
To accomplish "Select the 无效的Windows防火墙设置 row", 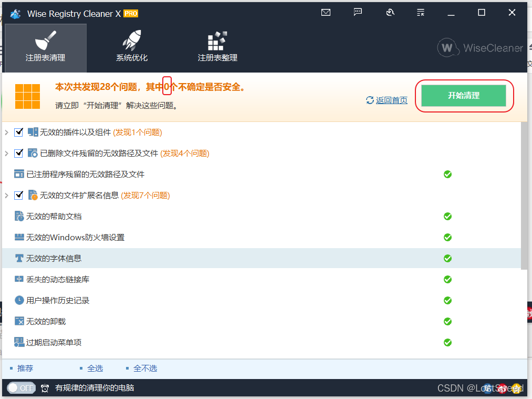I will [262, 238].
